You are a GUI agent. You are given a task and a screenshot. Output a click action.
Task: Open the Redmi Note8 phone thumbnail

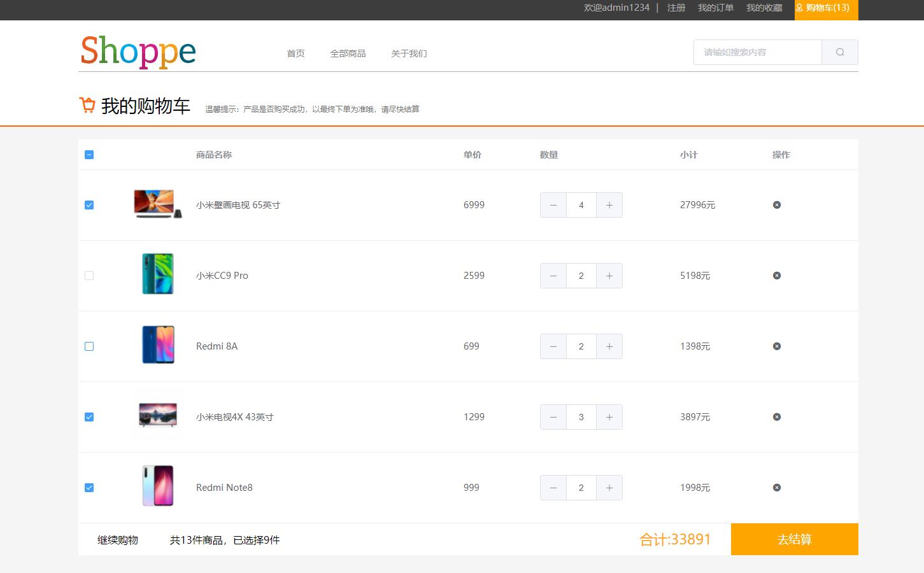(x=158, y=486)
